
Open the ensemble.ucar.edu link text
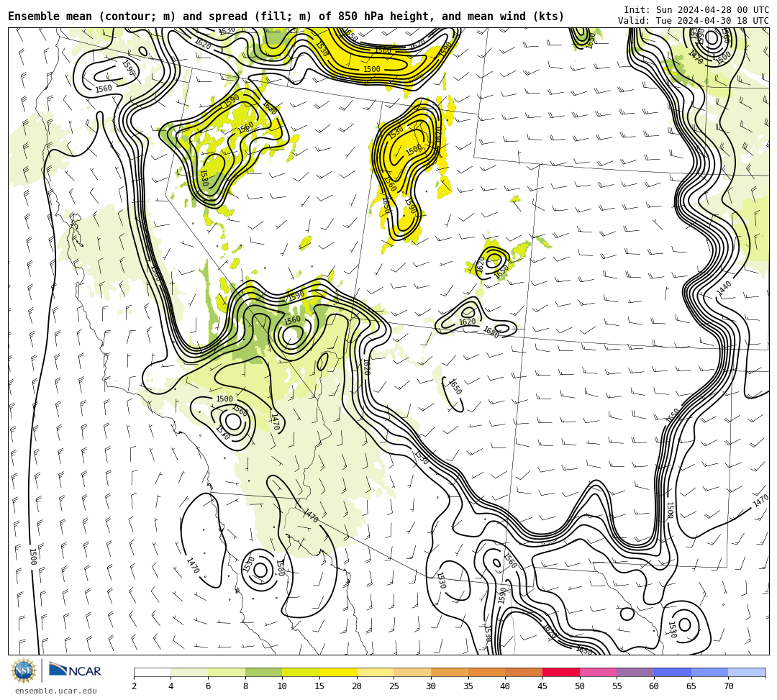click(56, 691)
